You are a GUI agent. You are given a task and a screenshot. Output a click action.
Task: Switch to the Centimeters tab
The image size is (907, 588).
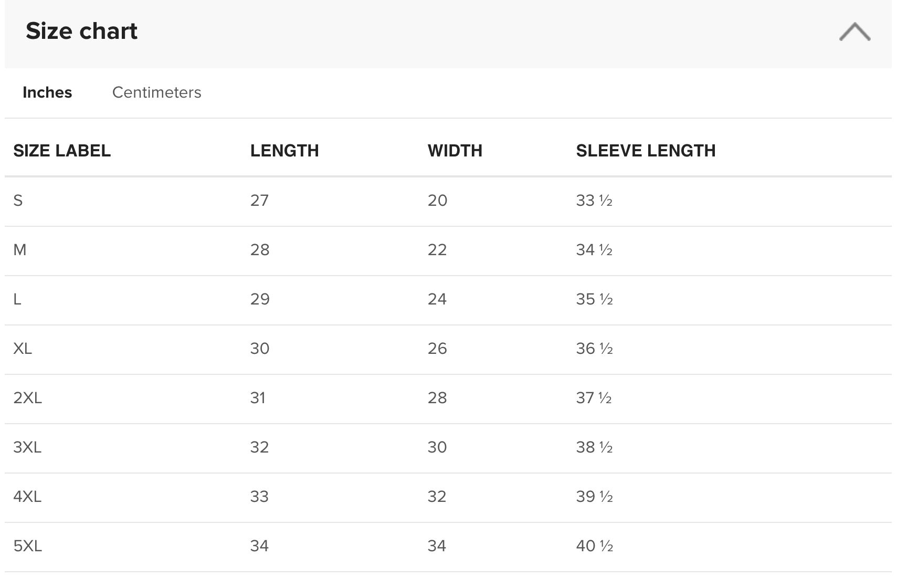(x=156, y=92)
